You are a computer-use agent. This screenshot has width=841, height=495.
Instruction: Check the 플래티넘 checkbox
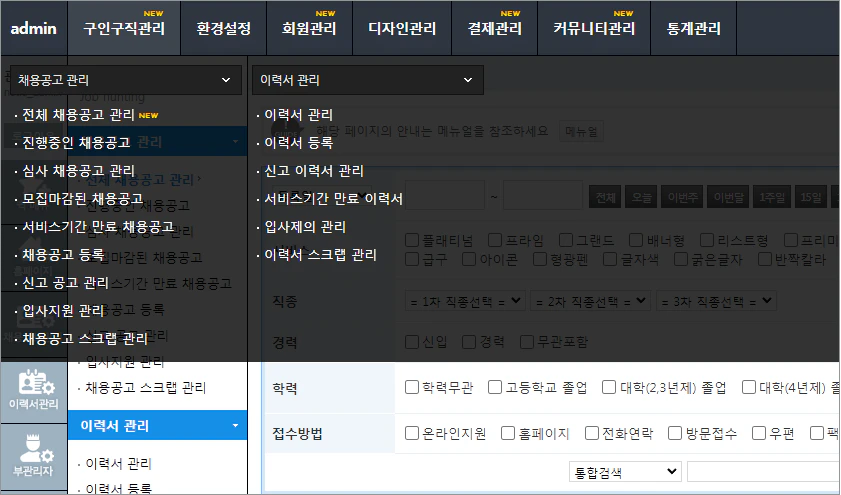pos(412,240)
